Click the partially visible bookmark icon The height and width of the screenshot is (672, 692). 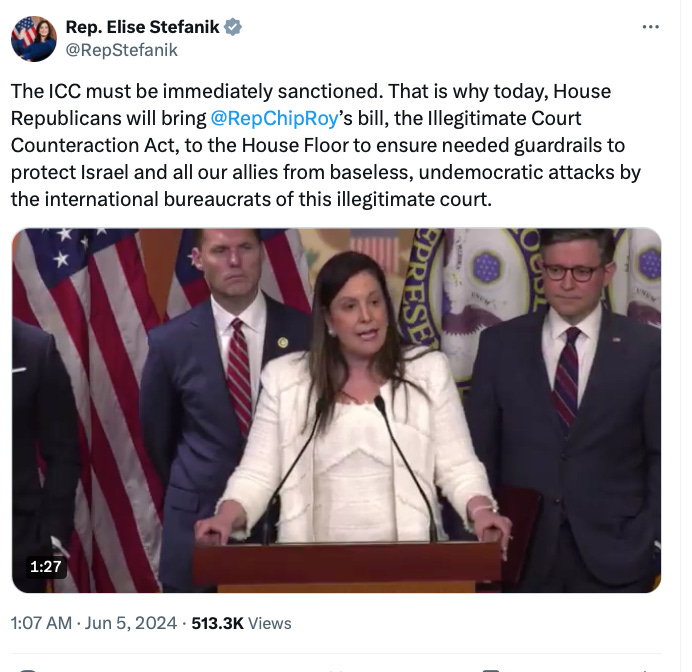(490, 670)
